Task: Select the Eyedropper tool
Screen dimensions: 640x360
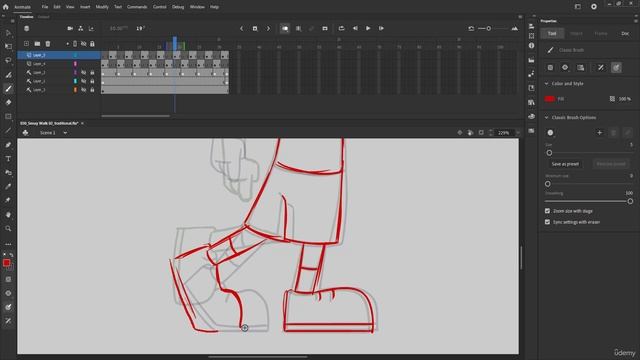Action: point(8,187)
